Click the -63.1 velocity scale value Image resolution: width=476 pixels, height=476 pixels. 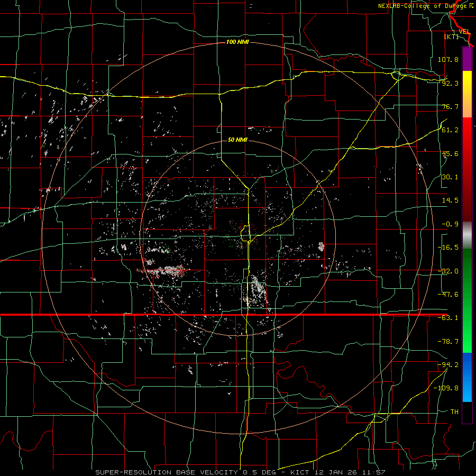(448, 318)
